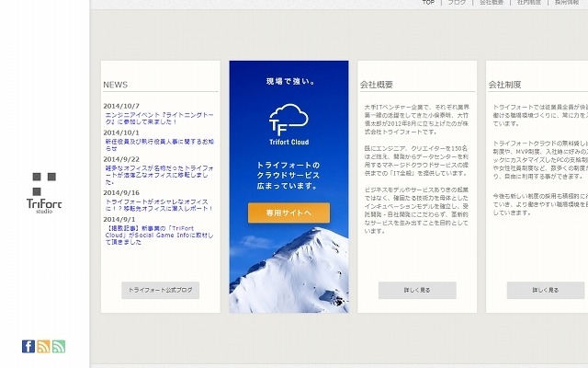Open the 2014/9/22 office relocation news link
Viewport: 588px width, 368px height.
click(159, 175)
